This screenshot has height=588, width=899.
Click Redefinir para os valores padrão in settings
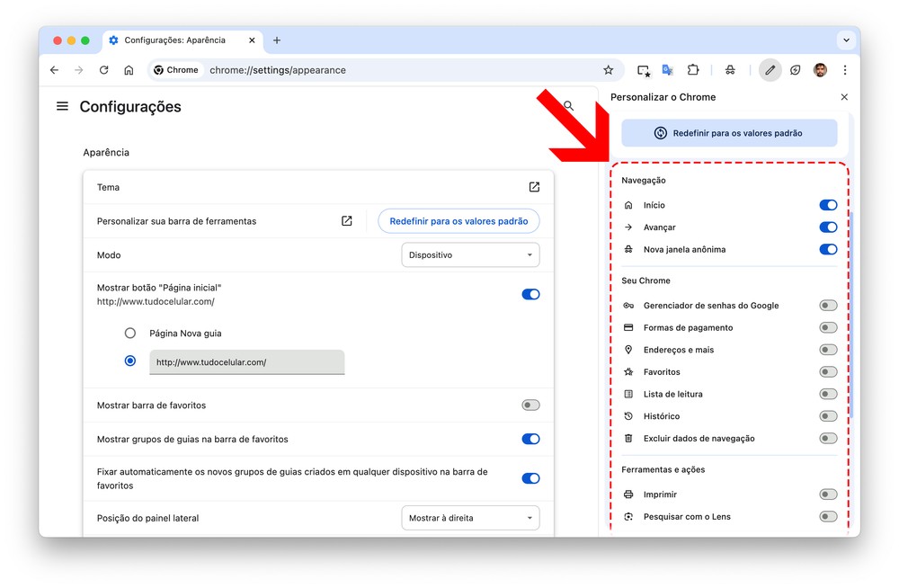pos(458,221)
